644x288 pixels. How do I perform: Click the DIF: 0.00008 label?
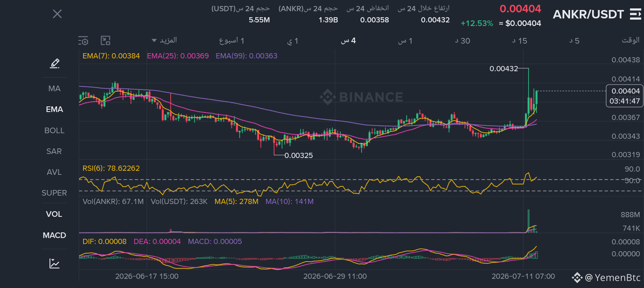pyautogui.click(x=104, y=242)
